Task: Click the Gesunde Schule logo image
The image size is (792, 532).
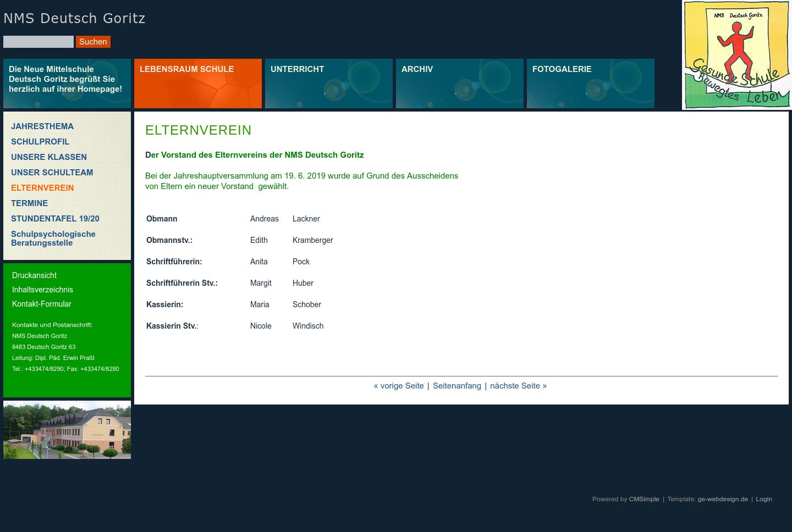Action: pyautogui.click(x=736, y=55)
